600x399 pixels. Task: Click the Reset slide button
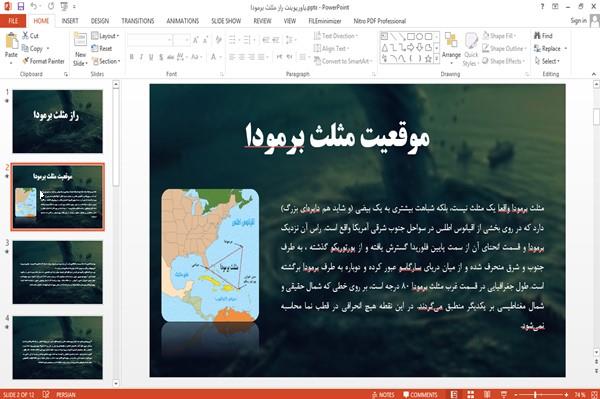point(102,49)
